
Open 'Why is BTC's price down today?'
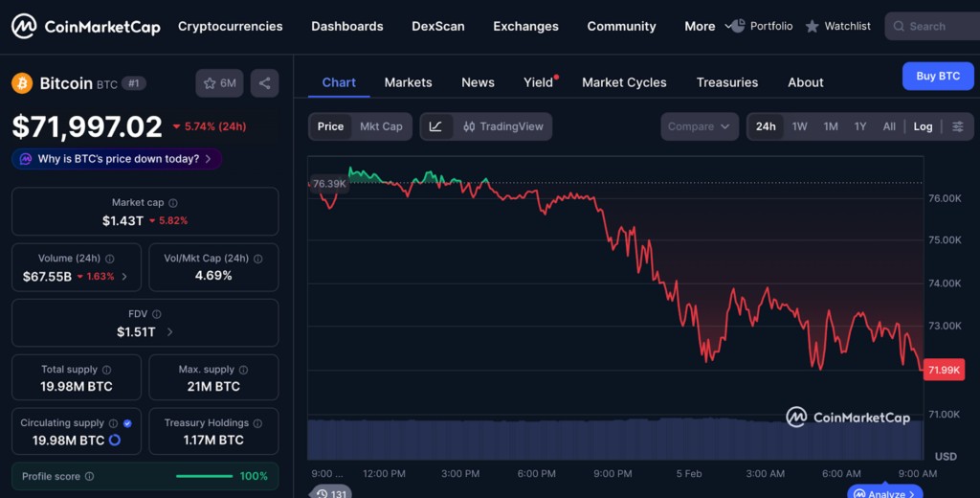116,159
